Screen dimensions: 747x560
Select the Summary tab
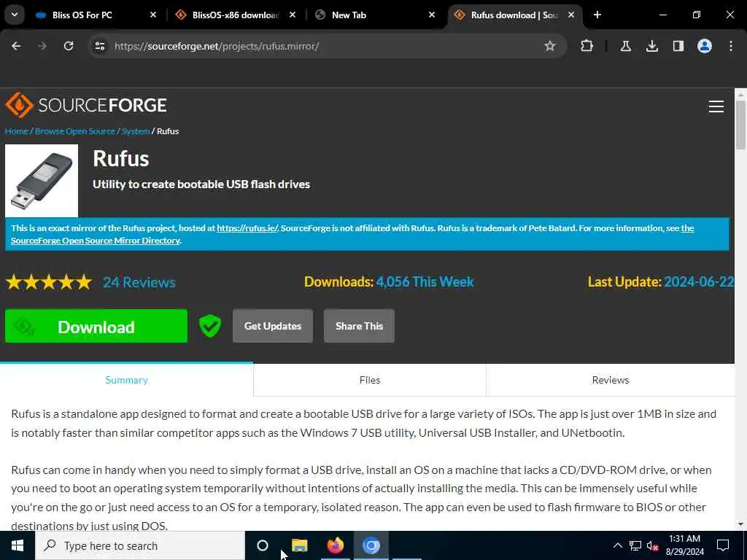click(x=126, y=380)
